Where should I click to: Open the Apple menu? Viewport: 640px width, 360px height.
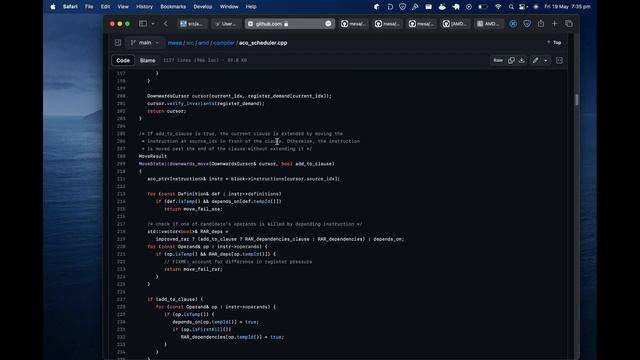pos(53,7)
